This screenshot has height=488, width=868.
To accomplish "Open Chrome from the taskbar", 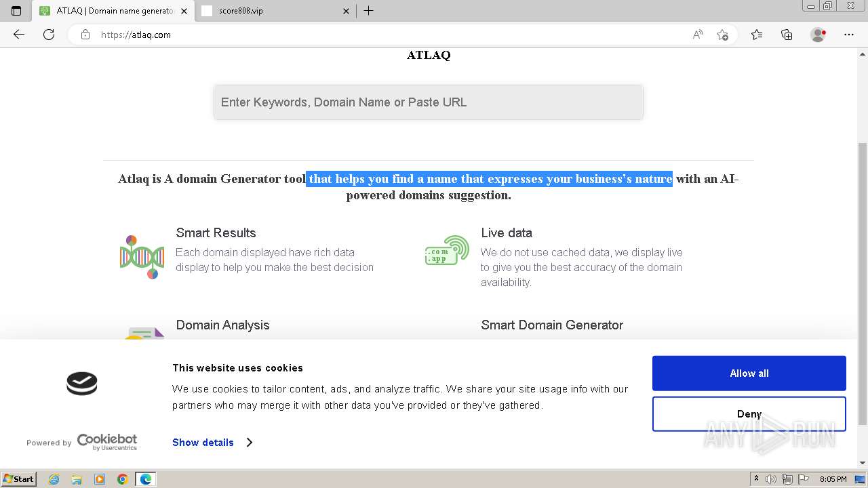I will click(x=122, y=479).
